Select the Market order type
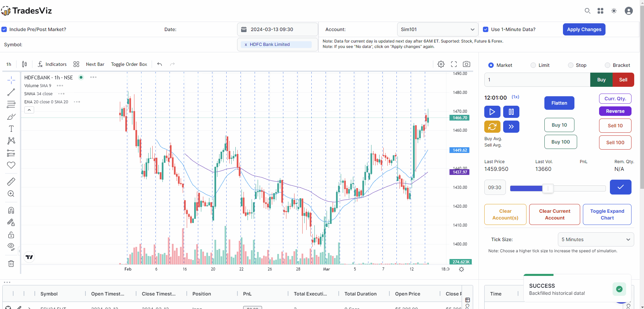Viewport: 644px width, 309px height. pos(491,65)
